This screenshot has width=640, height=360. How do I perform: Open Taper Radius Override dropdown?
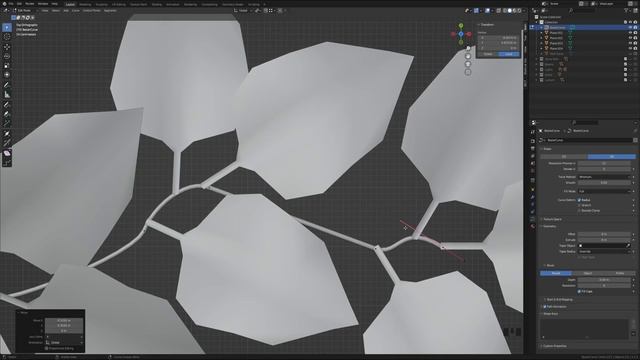pos(604,251)
